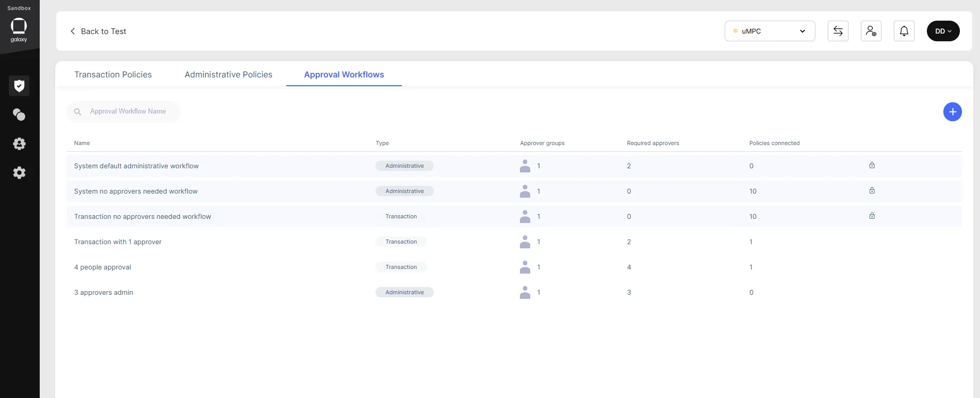The width and height of the screenshot is (980, 398).
Task: Click Transaction badge on Transaction with 1 approver row
Action: 401,242
